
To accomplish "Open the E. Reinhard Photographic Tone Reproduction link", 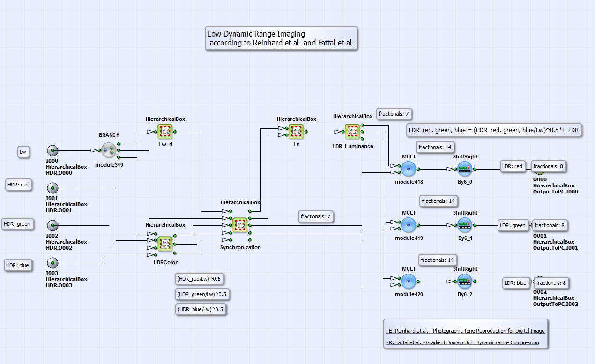I will coord(465,331).
